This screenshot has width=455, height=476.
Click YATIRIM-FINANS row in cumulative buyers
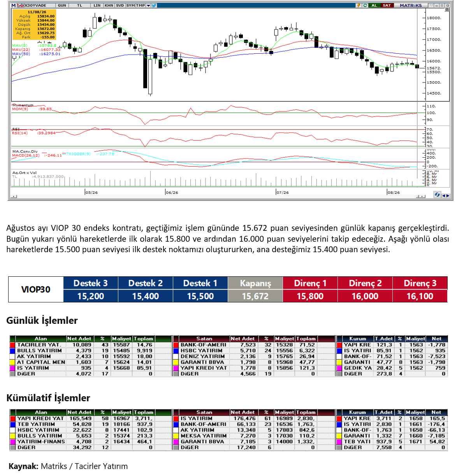tap(90, 442)
